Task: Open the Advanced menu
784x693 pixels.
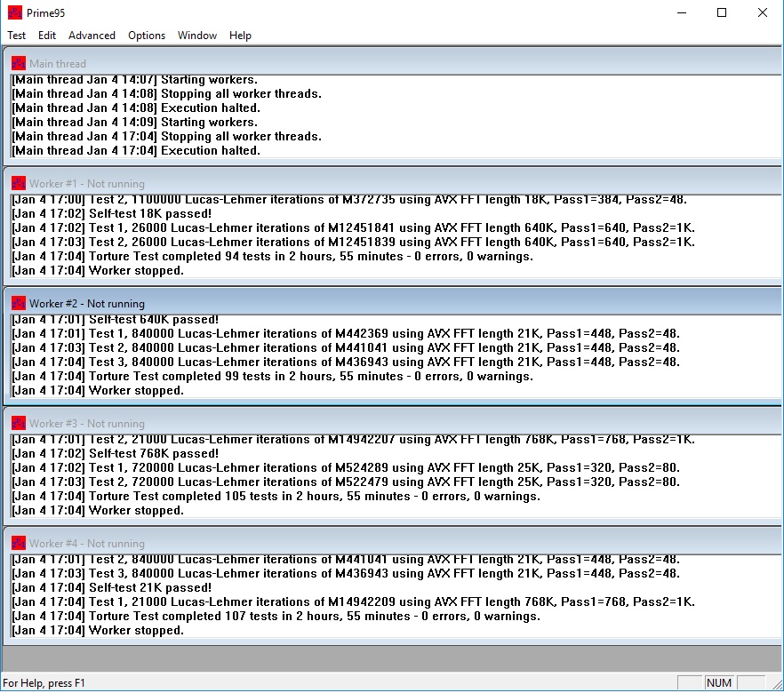Action: point(92,36)
